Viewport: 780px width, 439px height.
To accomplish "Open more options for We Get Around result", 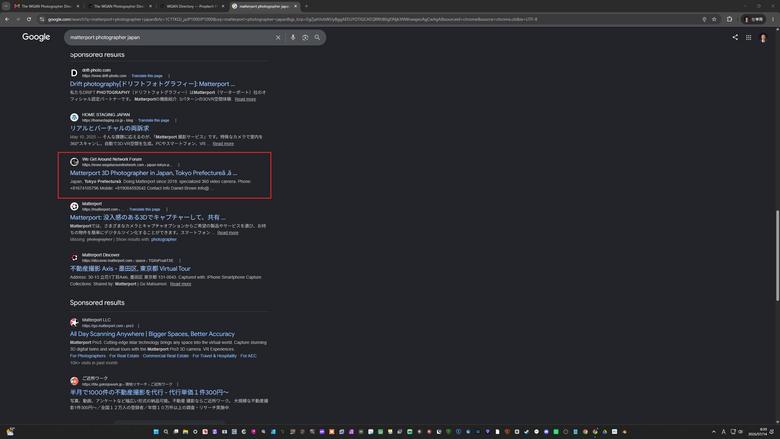I will (179, 165).
